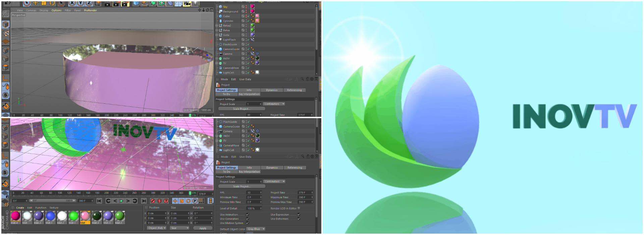Open the ProRender viewport menu

pyautogui.click(x=91, y=10)
